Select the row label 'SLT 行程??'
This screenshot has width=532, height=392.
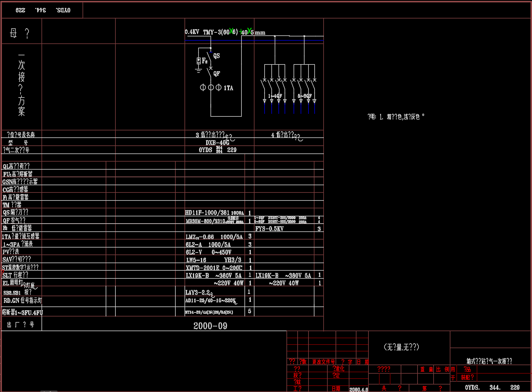pyautogui.click(x=15, y=275)
